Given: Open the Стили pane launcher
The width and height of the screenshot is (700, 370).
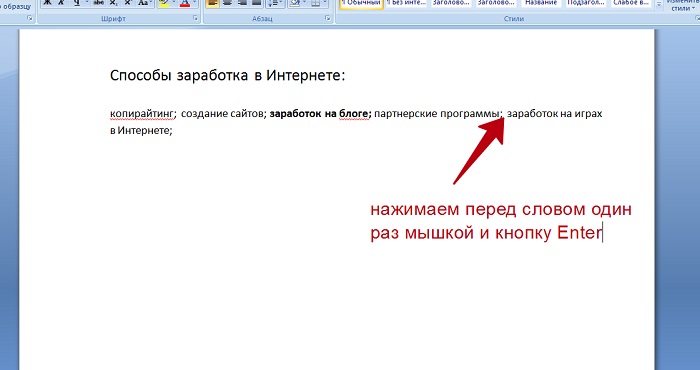Looking at the screenshot, I should click(697, 18).
